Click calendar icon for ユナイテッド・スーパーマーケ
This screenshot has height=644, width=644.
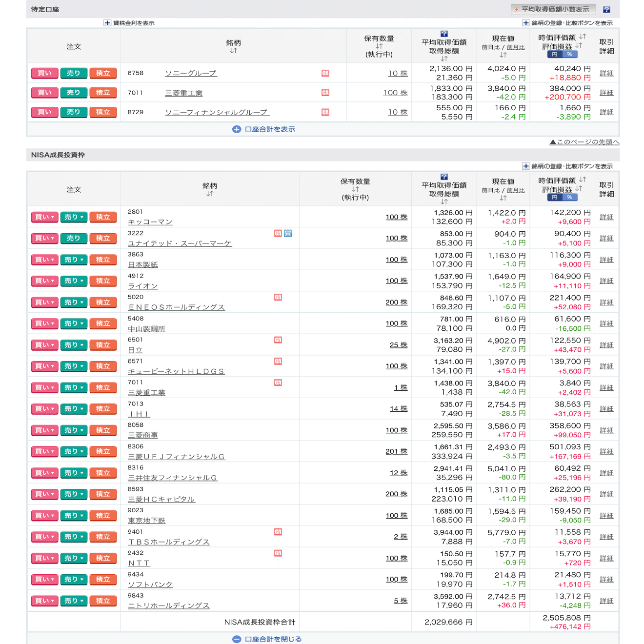[x=288, y=233]
